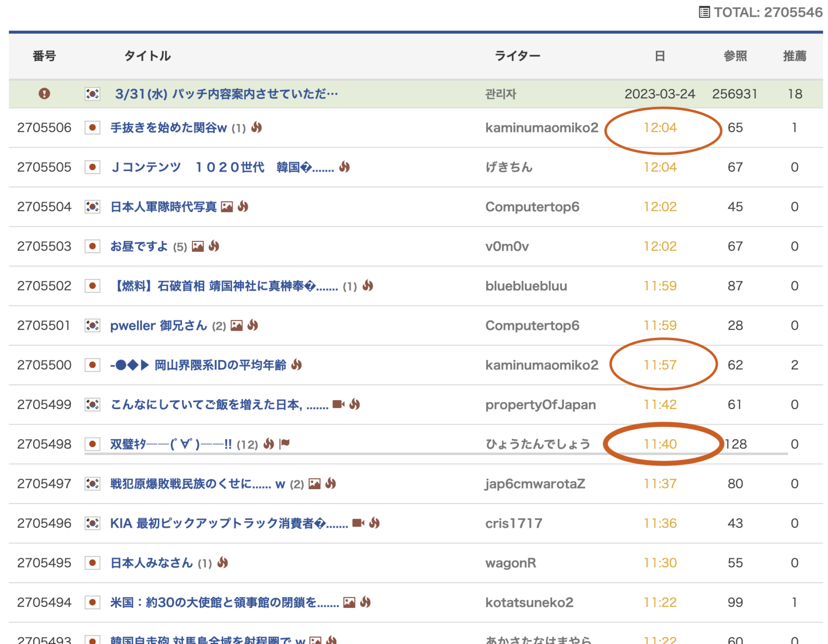Open post 日本人みなさん
Screen dimensions: 828x644
(x=151, y=563)
